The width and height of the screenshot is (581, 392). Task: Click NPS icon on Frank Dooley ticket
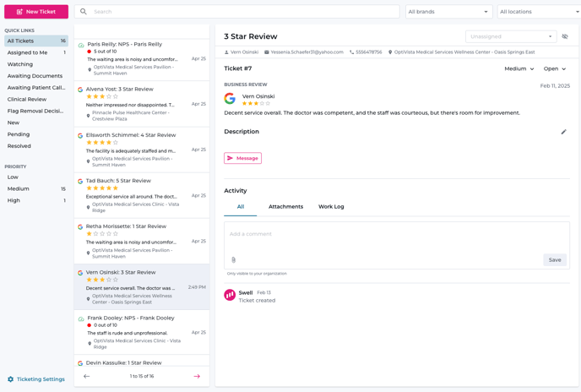81,319
